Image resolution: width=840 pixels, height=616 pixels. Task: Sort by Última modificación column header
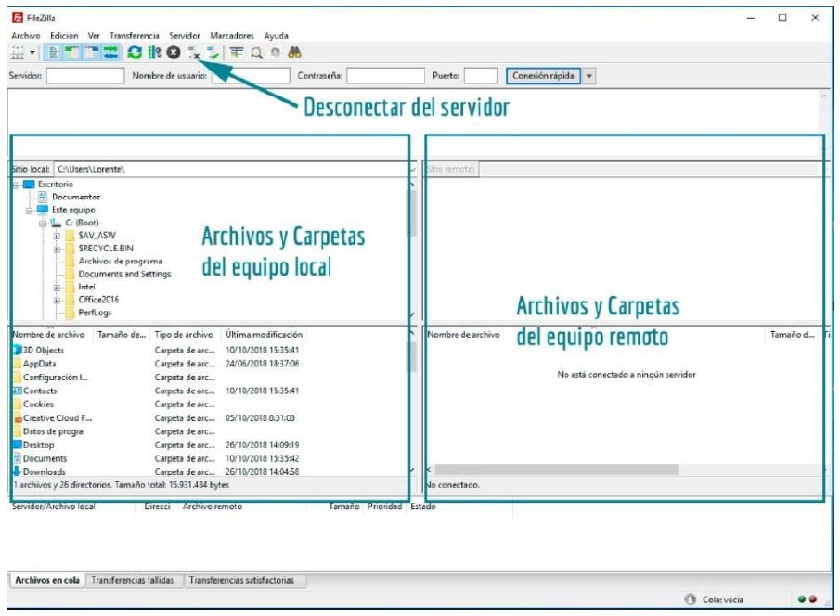click(264, 334)
